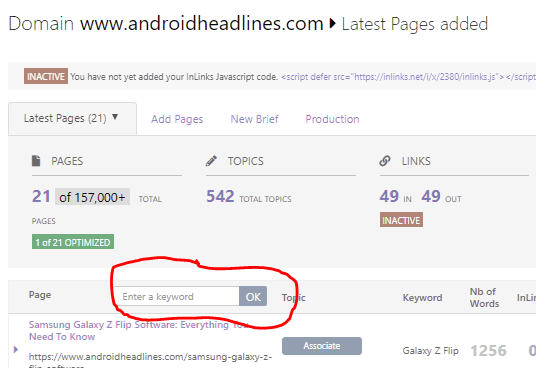Open Samsung Galaxy Z Flip Software article link
The image size is (536, 368).
(138, 330)
